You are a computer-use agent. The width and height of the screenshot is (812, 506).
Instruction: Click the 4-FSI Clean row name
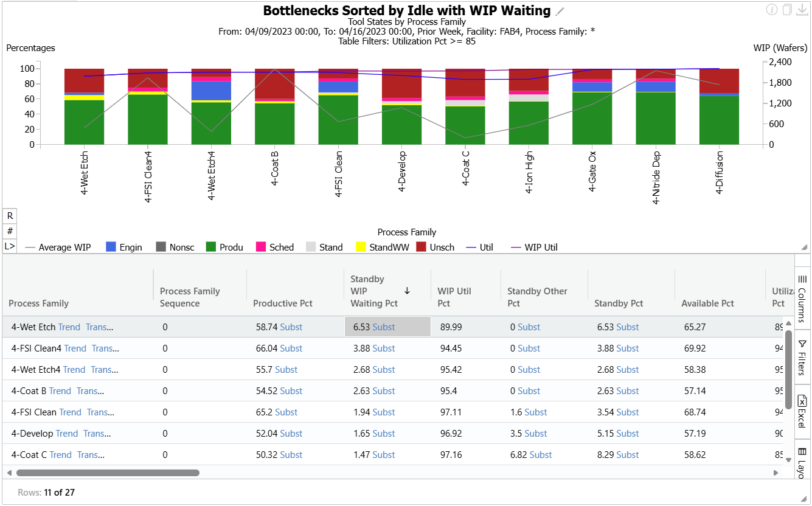[34, 412]
